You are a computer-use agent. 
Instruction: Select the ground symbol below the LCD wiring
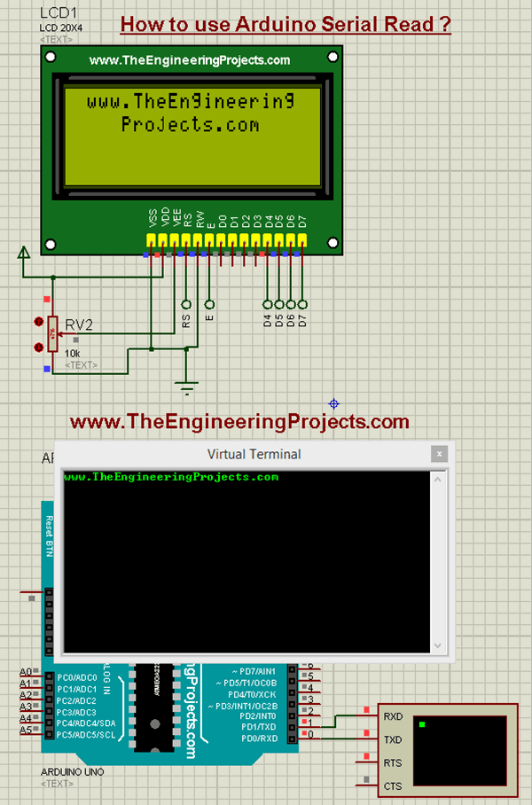pyautogui.click(x=186, y=386)
